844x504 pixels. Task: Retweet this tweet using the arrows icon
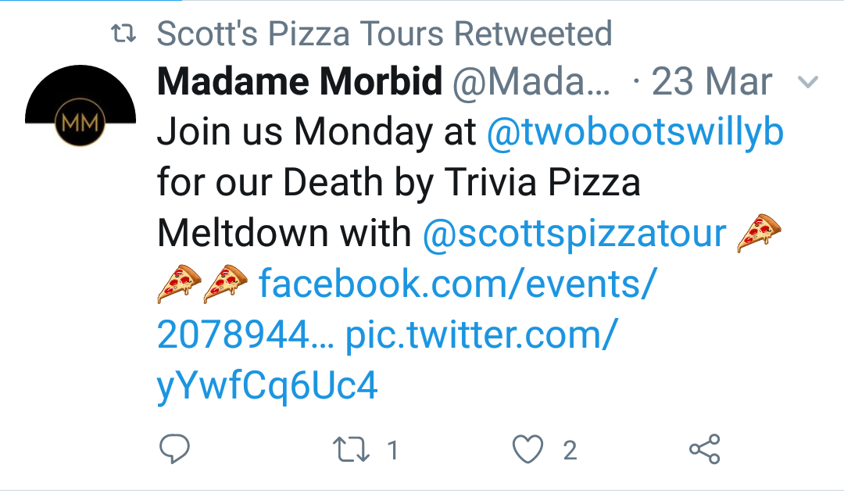click(x=351, y=449)
